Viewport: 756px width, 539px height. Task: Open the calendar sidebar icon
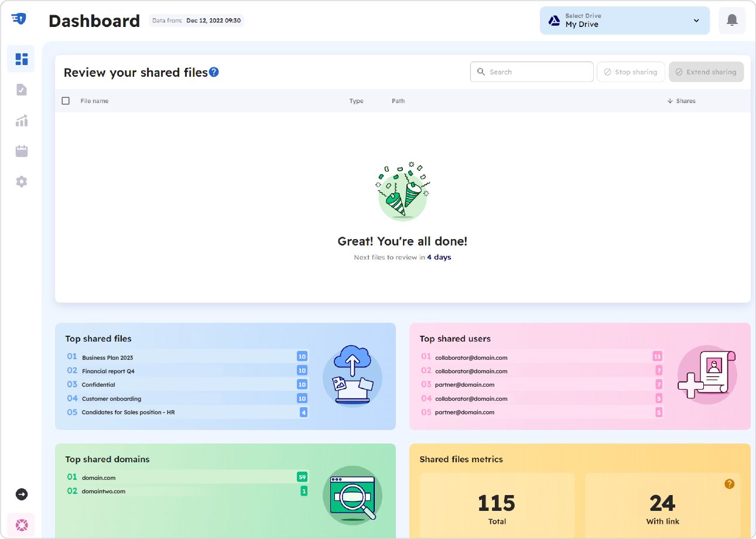pos(22,151)
